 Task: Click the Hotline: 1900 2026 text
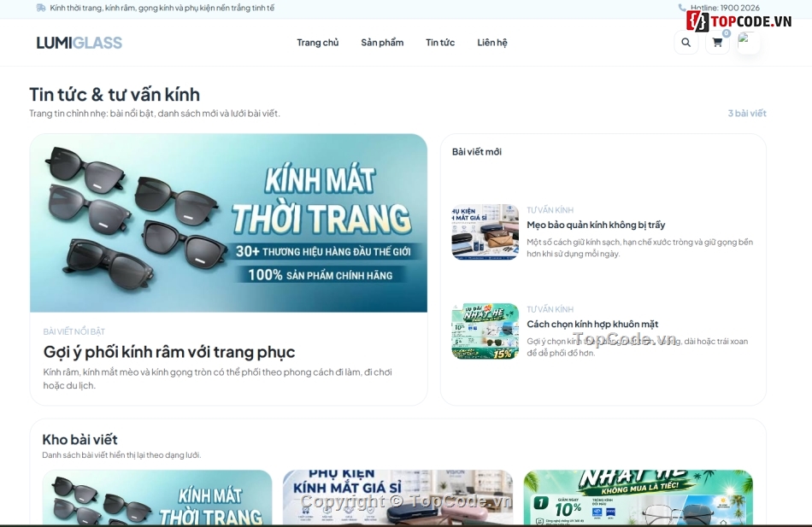coord(725,8)
